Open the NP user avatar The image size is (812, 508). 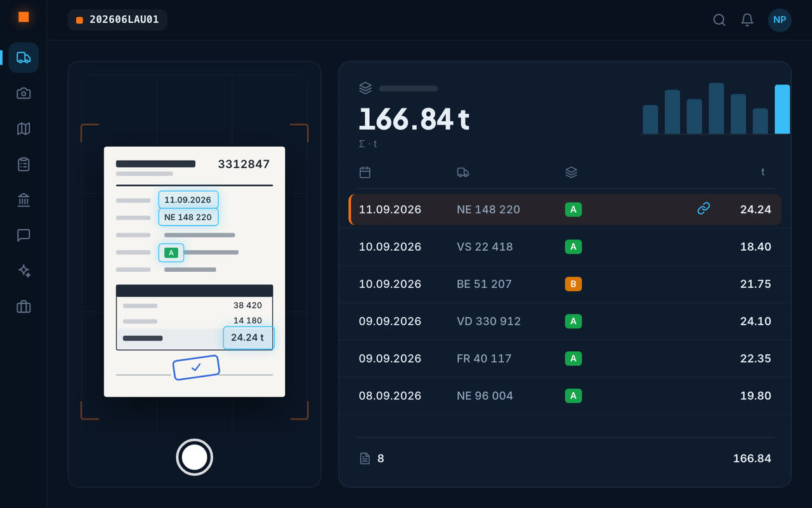(780, 20)
